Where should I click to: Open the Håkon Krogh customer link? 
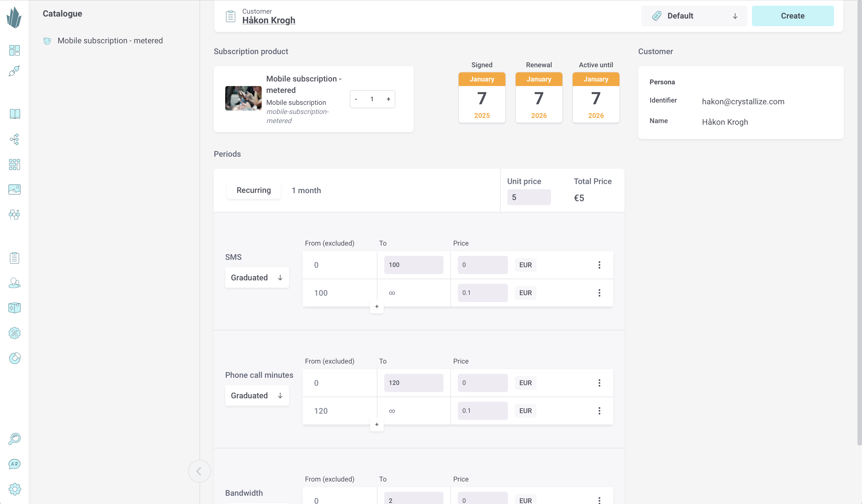coord(269,21)
